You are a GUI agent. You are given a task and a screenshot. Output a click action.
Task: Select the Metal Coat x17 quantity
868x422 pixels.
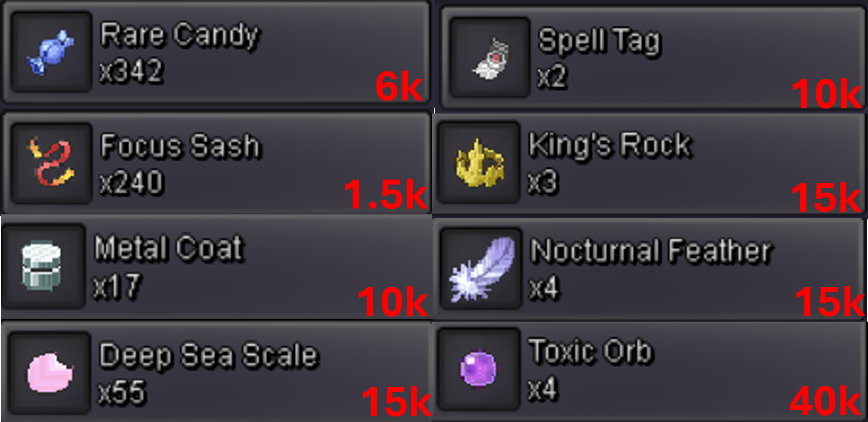pyautogui.click(x=118, y=286)
